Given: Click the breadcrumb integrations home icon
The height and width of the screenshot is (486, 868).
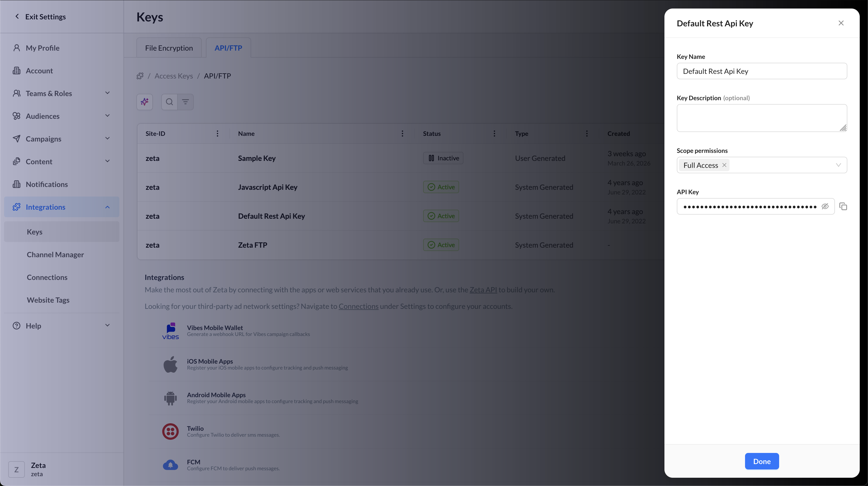Looking at the screenshot, I should 140,76.
